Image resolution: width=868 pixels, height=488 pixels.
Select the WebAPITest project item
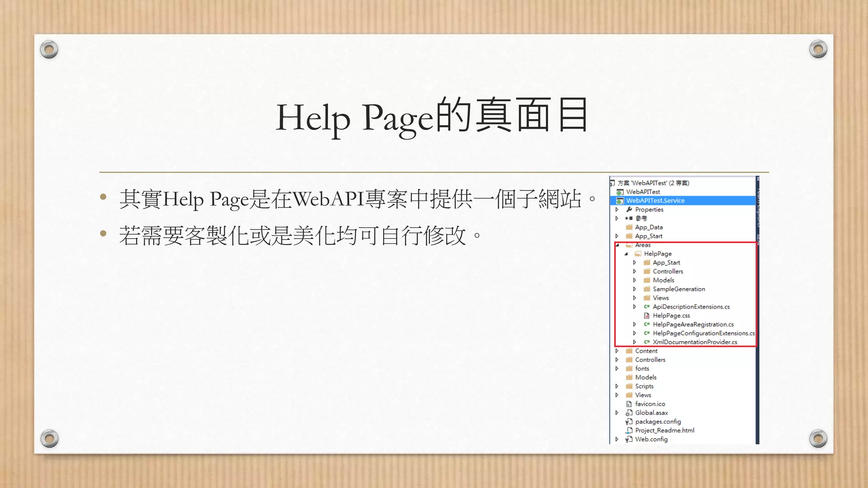(643, 192)
